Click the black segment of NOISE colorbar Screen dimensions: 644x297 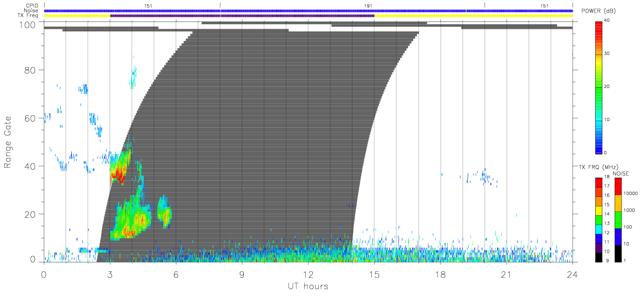[x=617, y=254]
